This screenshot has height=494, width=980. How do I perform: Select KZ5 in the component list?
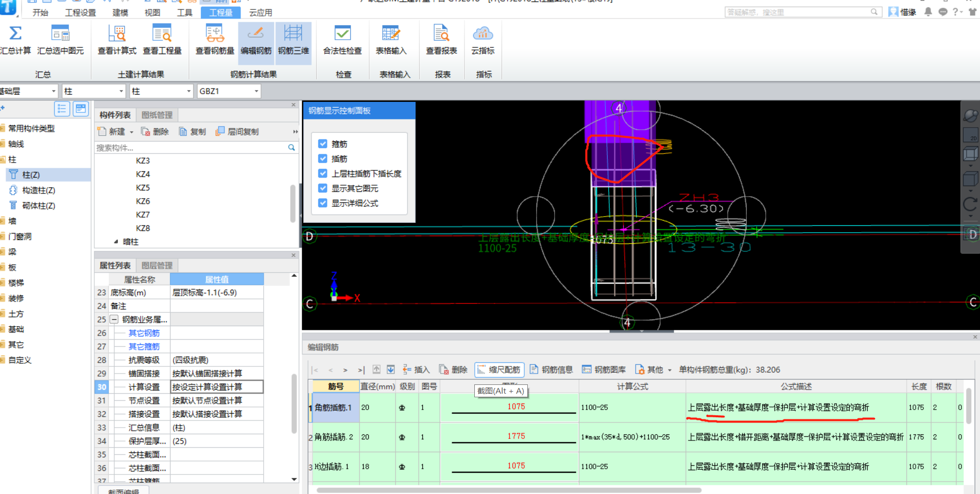point(143,188)
